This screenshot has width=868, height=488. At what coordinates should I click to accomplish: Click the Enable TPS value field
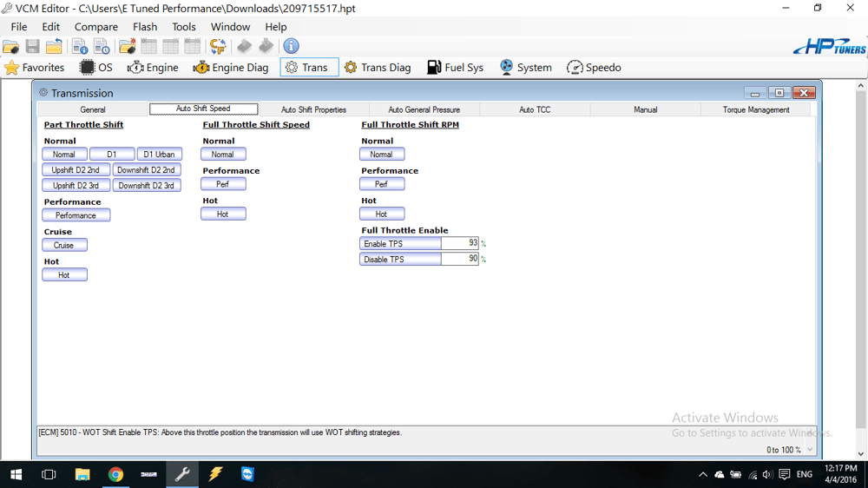459,244
